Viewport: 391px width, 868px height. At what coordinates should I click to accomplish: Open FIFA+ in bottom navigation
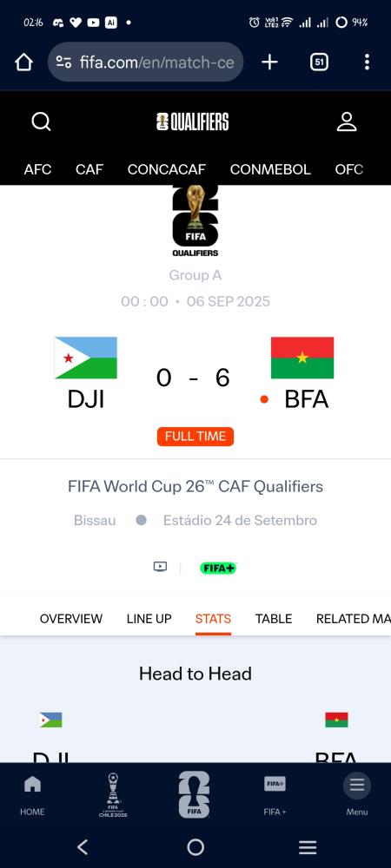click(x=275, y=794)
